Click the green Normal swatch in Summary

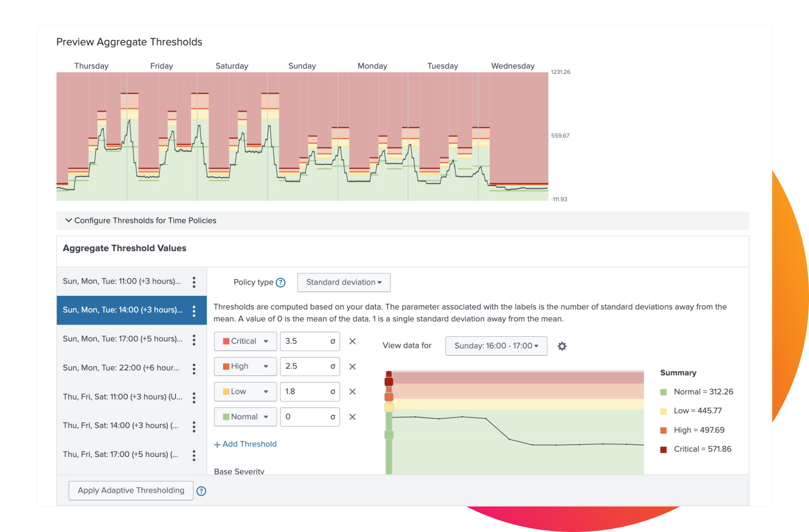[x=664, y=392]
